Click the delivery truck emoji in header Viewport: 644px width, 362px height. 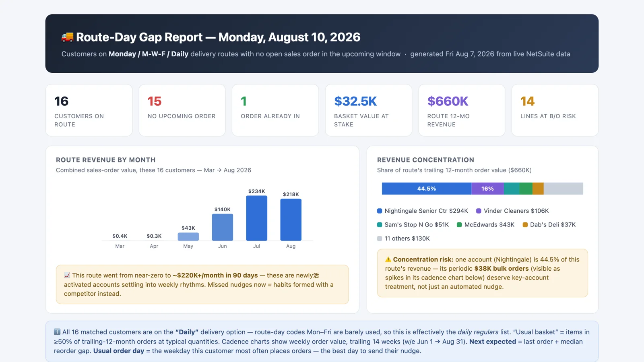pyautogui.click(x=67, y=37)
